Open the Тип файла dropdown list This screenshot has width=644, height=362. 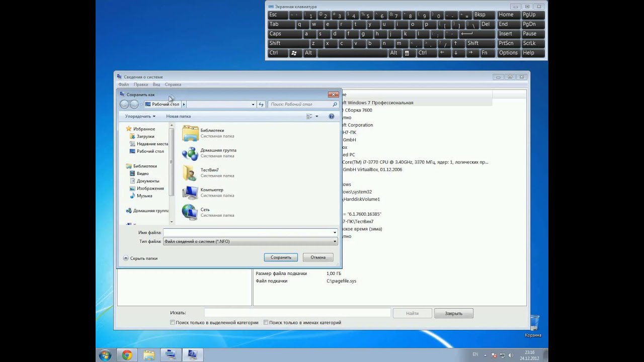click(x=250, y=241)
